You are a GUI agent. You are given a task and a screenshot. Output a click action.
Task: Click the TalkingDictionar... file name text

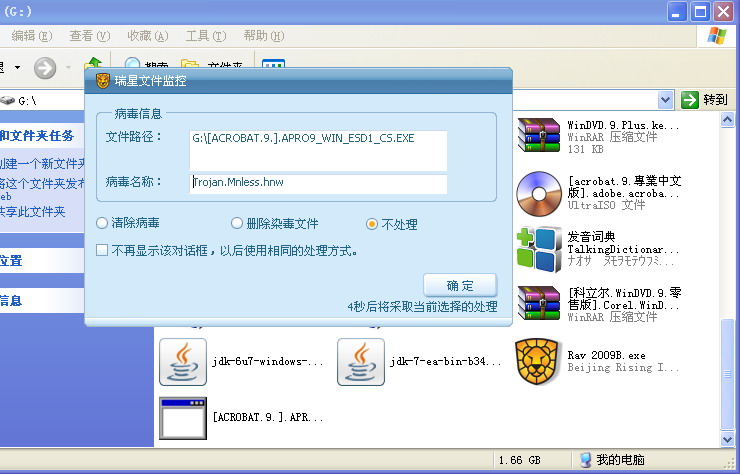click(623, 249)
